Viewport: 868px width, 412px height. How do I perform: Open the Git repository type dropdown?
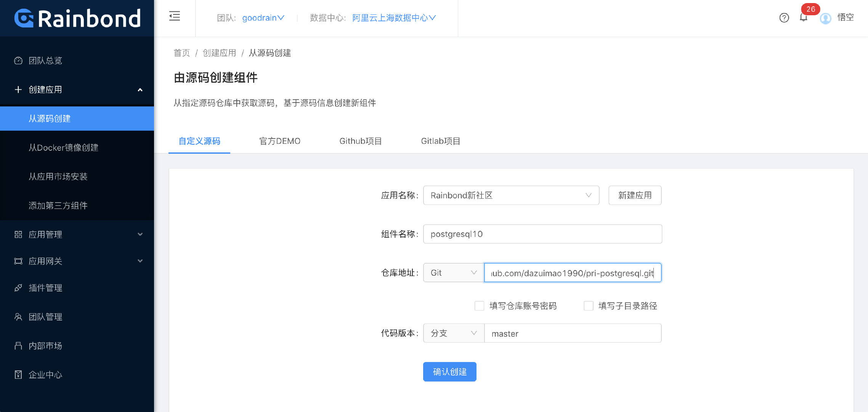[x=454, y=273]
